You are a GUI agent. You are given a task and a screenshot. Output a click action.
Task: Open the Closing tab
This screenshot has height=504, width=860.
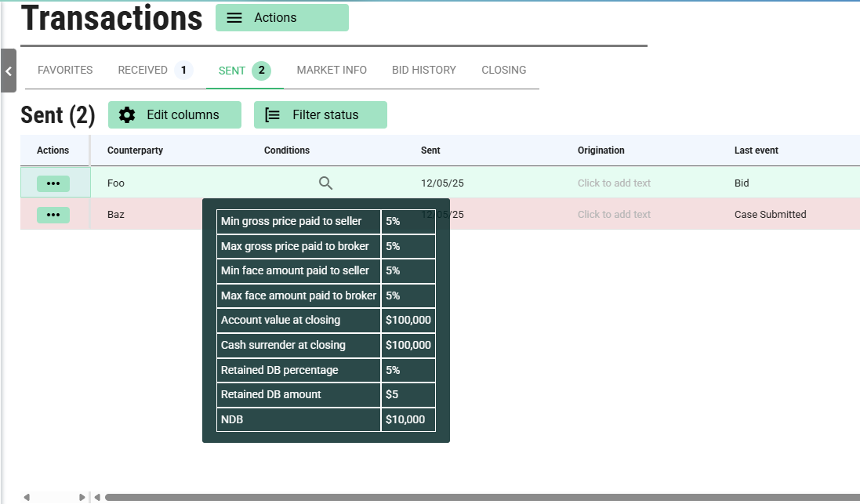click(503, 71)
